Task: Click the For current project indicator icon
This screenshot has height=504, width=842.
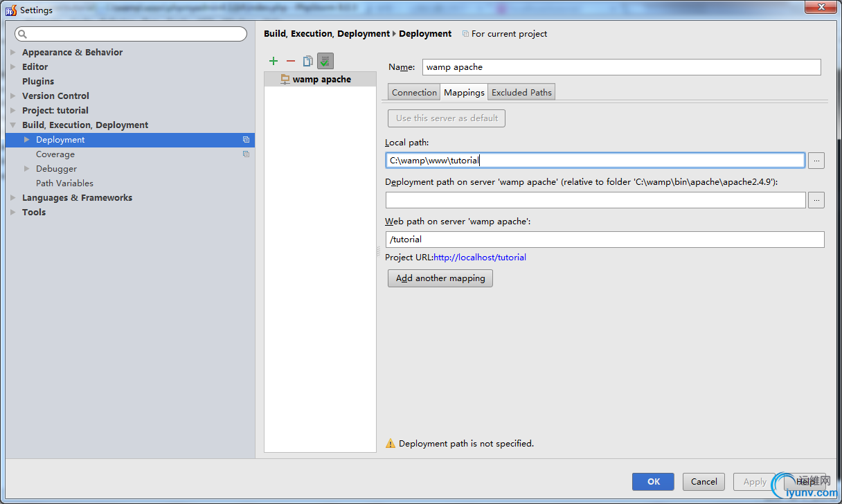Action: coord(465,34)
